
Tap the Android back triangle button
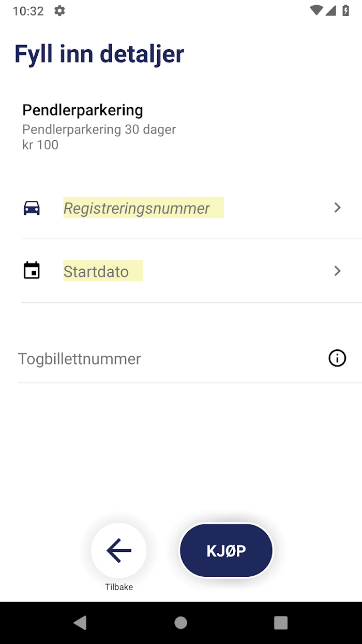[x=80, y=622]
